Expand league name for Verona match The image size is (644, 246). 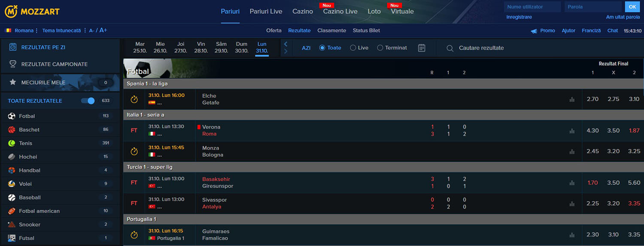pos(160,134)
